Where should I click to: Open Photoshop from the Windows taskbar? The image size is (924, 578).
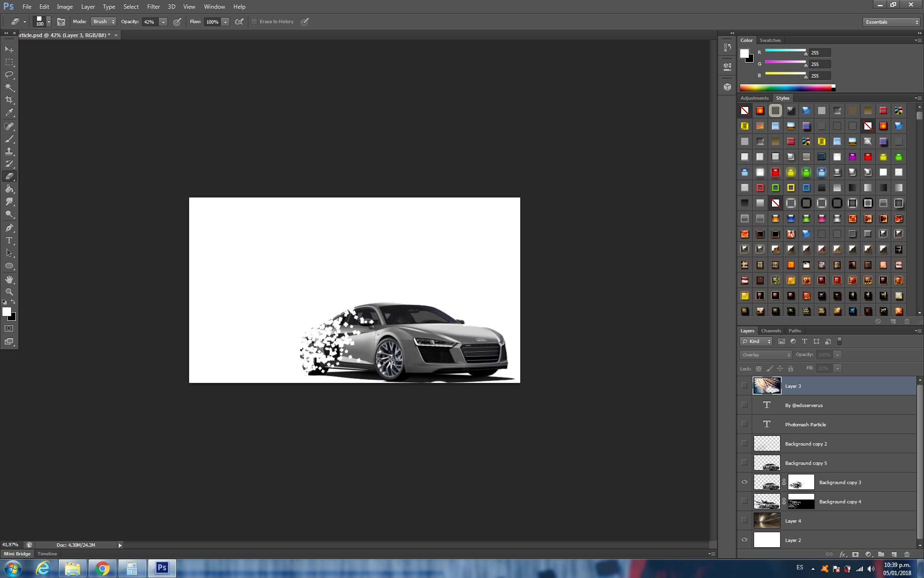(162, 568)
